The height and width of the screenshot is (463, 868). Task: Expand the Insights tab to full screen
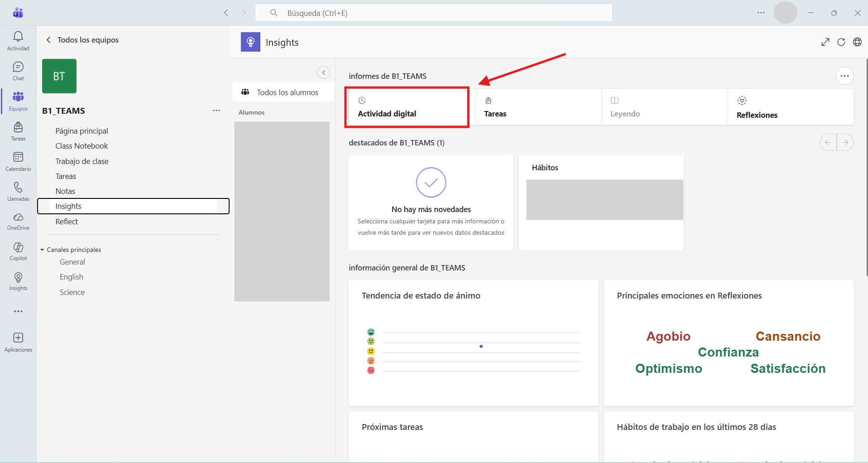tap(825, 42)
